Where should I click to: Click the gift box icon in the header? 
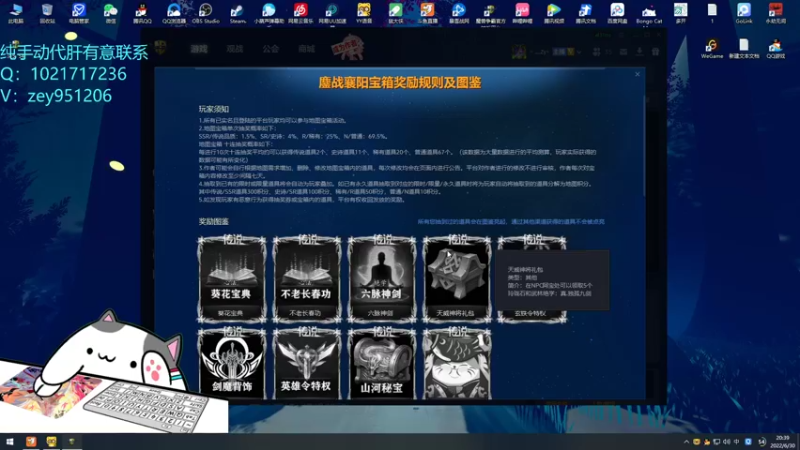[x=656, y=52]
